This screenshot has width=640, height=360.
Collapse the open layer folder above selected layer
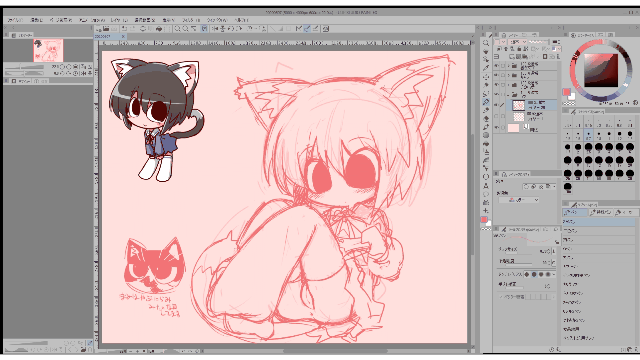(x=509, y=95)
